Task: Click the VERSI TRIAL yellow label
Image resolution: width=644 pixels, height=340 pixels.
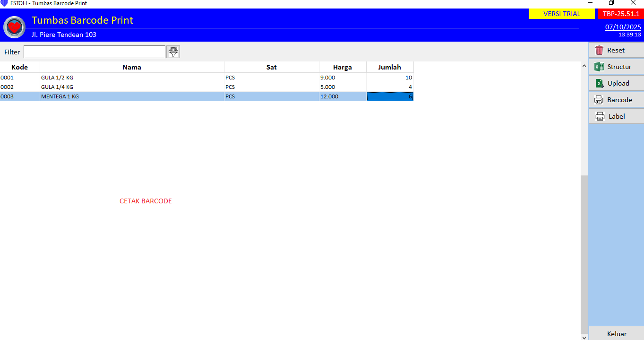Action: point(562,14)
